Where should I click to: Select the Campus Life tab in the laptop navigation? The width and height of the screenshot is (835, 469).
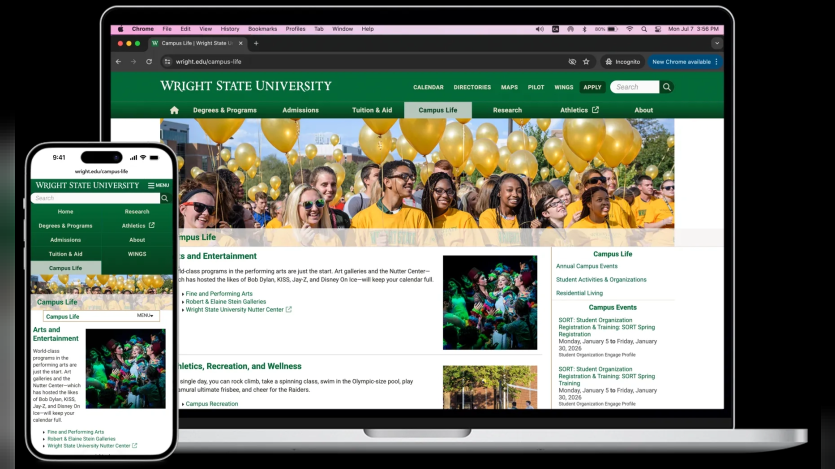tap(438, 110)
